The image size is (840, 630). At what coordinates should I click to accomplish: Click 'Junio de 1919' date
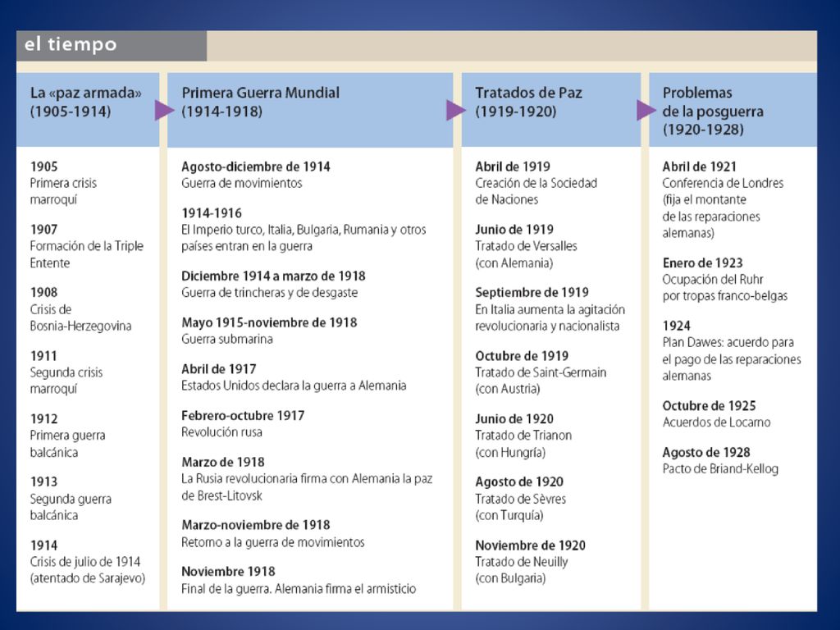pos(514,230)
